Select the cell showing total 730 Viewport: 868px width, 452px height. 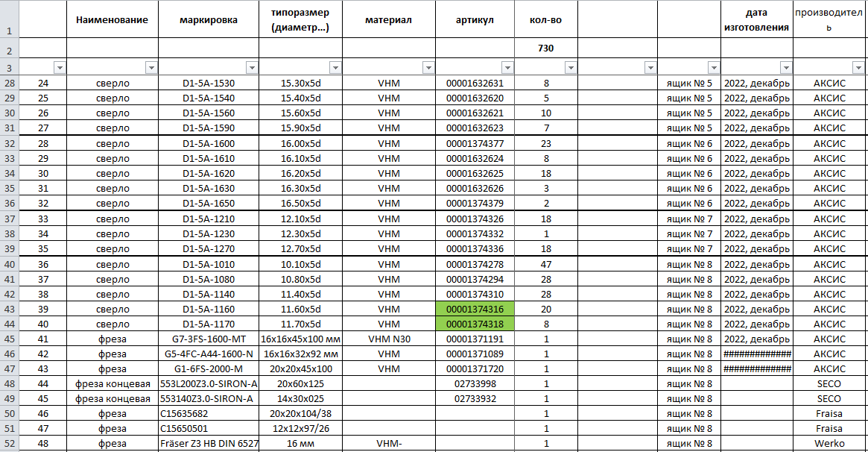click(546, 48)
